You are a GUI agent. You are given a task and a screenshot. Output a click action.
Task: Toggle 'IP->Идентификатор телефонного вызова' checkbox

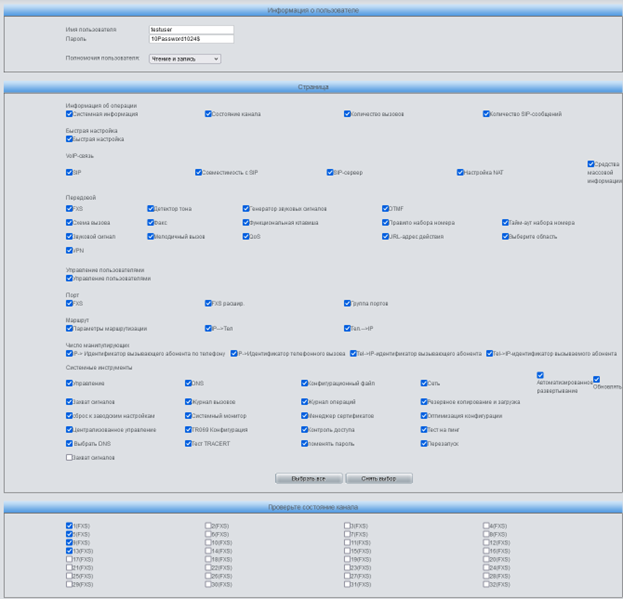(234, 354)
